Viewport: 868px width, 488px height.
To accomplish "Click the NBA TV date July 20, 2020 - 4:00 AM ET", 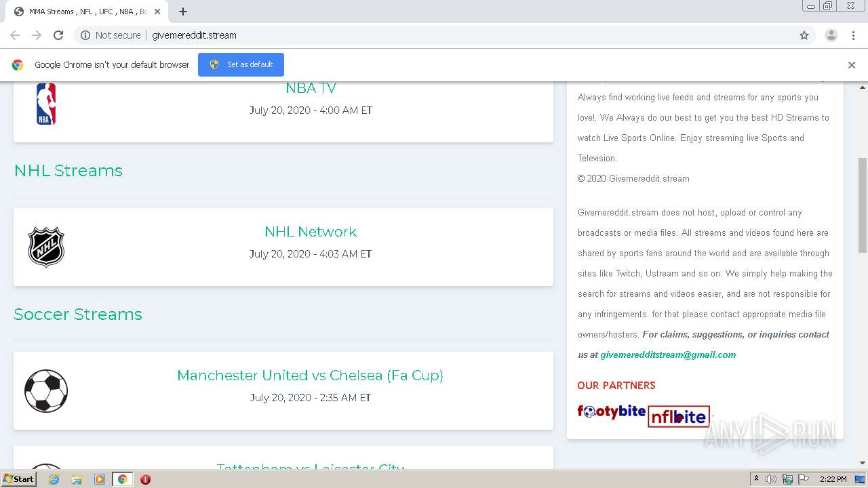I will [311, 110].
